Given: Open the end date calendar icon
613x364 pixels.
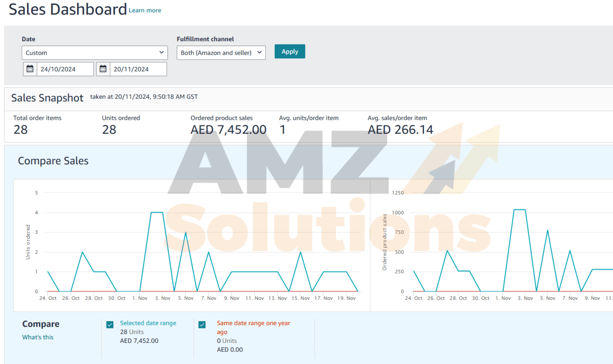Looking at the screenshot, I should (103, 69).
